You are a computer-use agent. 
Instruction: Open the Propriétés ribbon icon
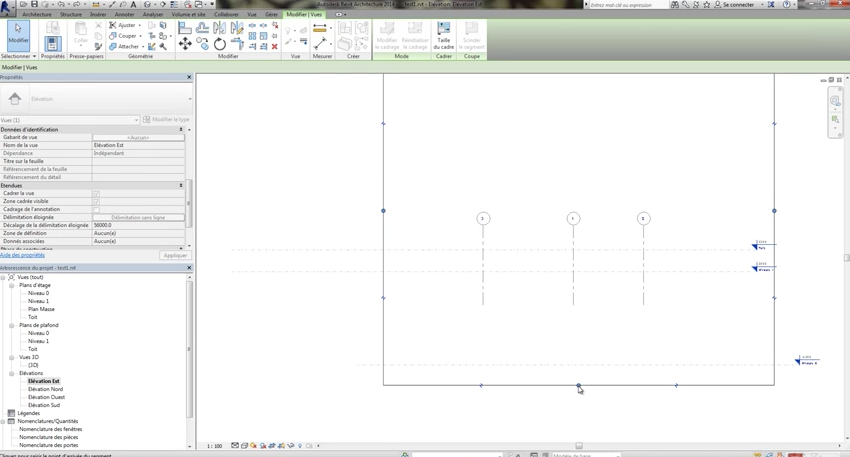[x=52, y=38]
